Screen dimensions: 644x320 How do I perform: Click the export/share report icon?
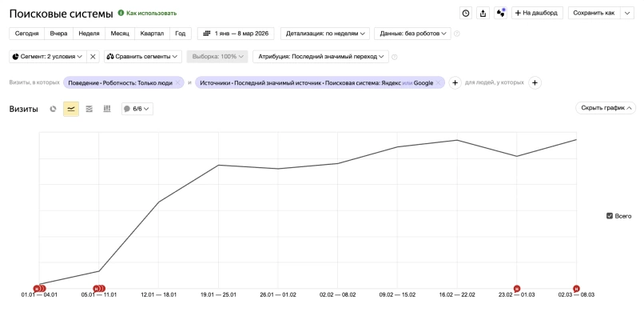coord(483,13)
